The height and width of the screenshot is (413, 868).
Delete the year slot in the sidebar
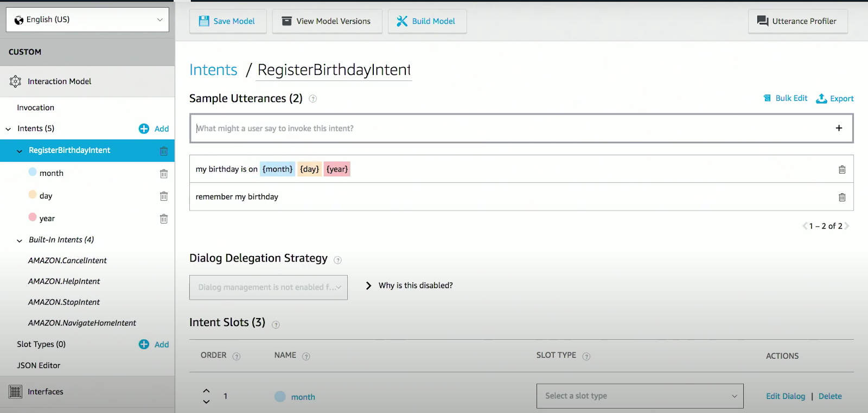point(164,219)
